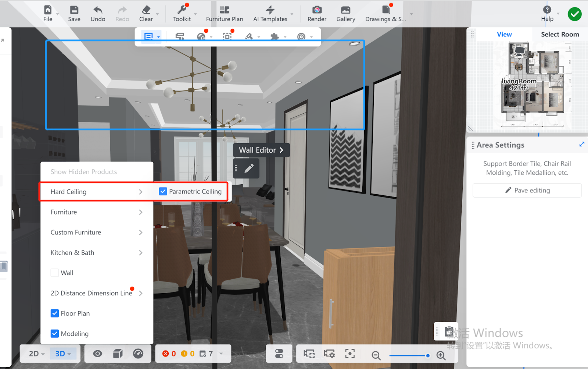Click the cube view mode icon
This screenshot has width=588, height=369.
[x=118, y=354]
